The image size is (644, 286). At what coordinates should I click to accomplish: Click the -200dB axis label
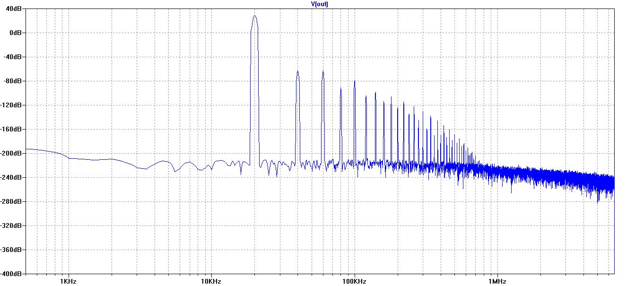[x=12, y=154]
